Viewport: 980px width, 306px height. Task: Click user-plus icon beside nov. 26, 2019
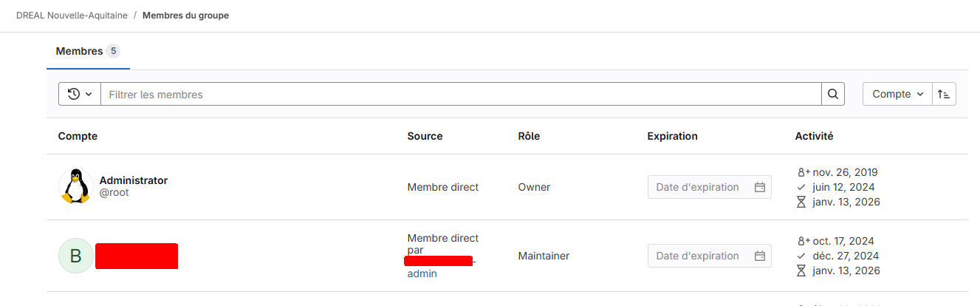click(803, 172)
